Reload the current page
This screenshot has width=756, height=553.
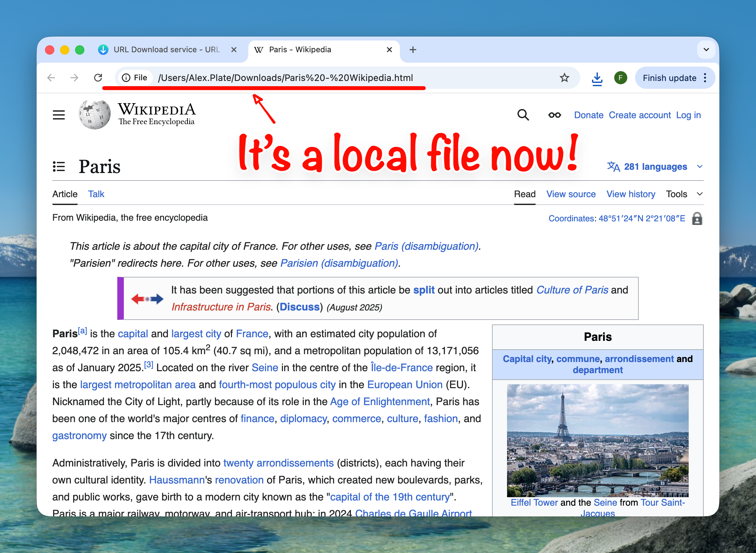[98, 78]
